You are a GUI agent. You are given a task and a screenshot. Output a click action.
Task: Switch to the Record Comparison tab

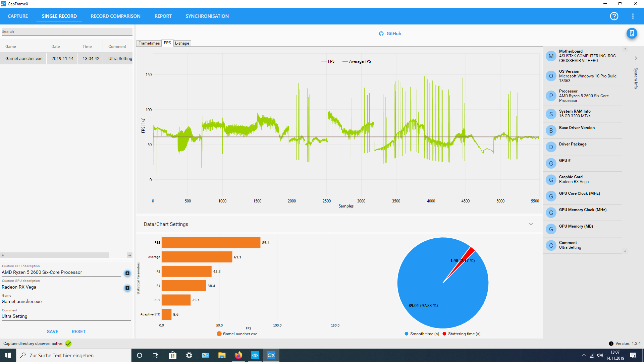pyautogui.click(x=115, y=16)
